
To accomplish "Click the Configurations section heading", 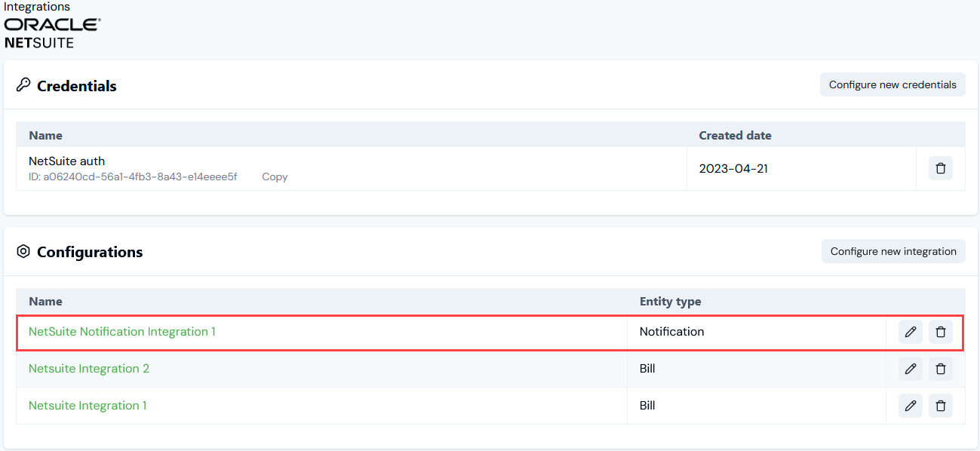I will 90,252.
